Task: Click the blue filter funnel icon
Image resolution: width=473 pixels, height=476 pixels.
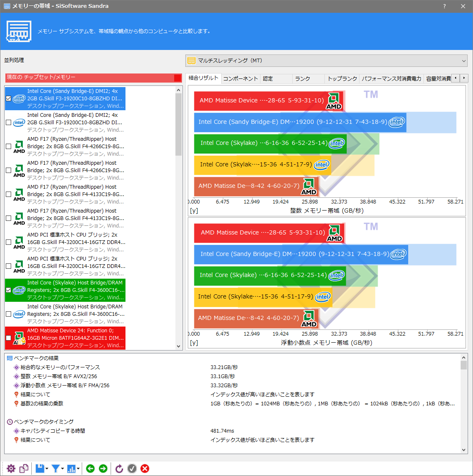Action: 56,469
